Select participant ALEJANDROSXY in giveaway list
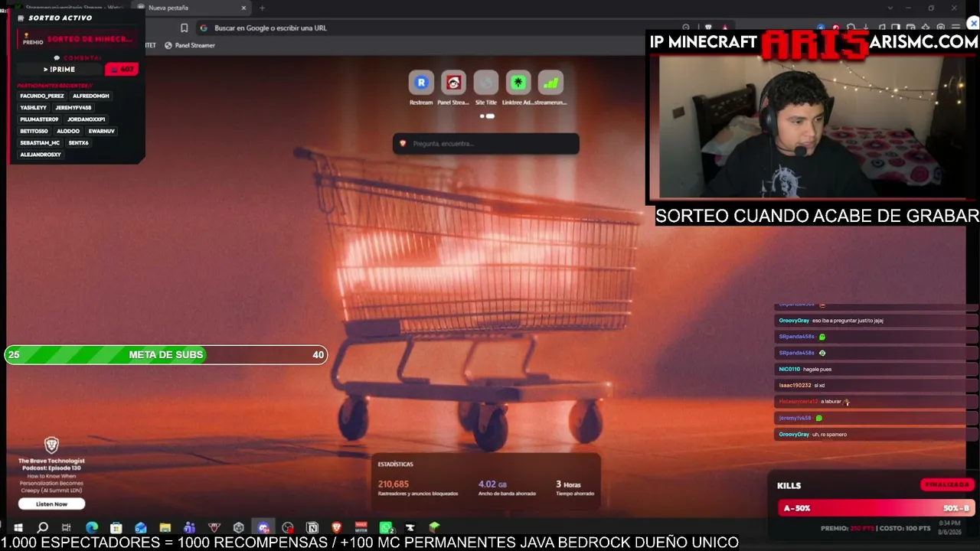 click(x=41, y=155)
